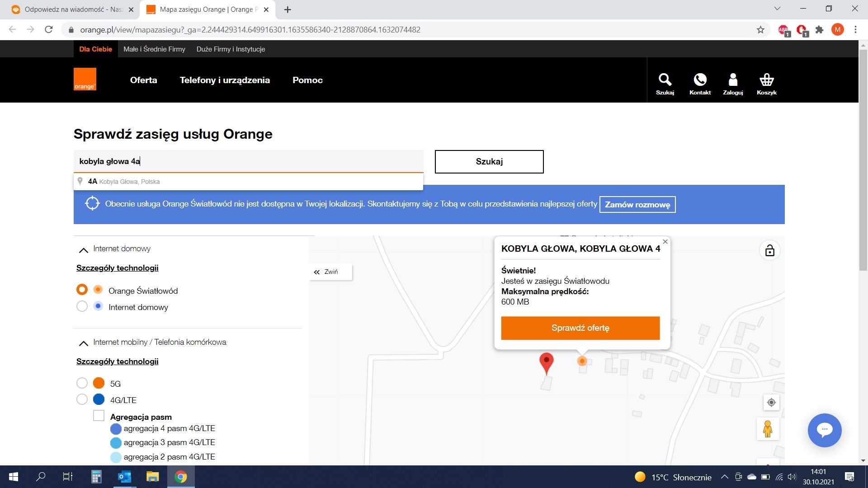The image size is (868, 488).
Task: Collapse the Internet domowy section
Action: 83,249
